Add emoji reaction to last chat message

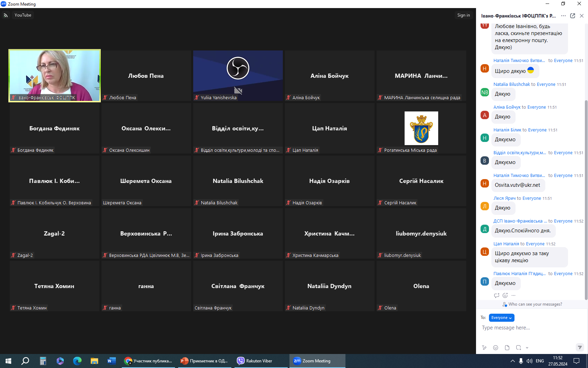pyautogui.click(x=505, y=295)
